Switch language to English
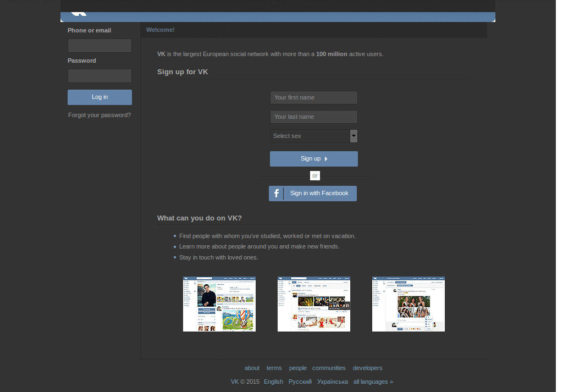Screen dimensions: 563x392 pos(274,382)
